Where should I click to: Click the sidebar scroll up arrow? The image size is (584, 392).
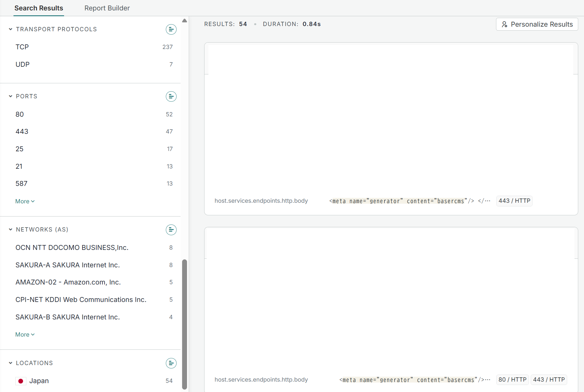(185, 21)
